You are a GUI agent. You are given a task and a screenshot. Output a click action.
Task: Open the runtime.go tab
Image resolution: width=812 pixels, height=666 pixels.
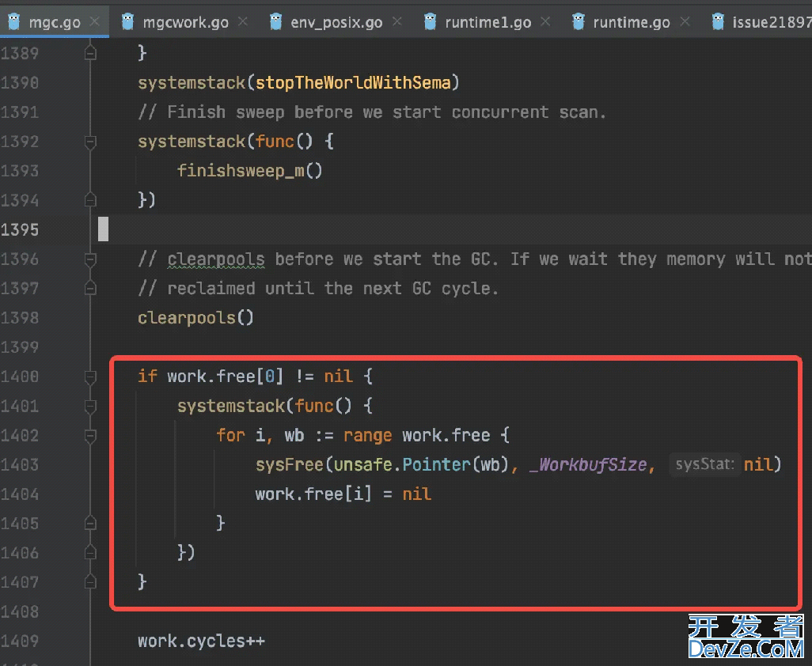[x=632, y=22]
